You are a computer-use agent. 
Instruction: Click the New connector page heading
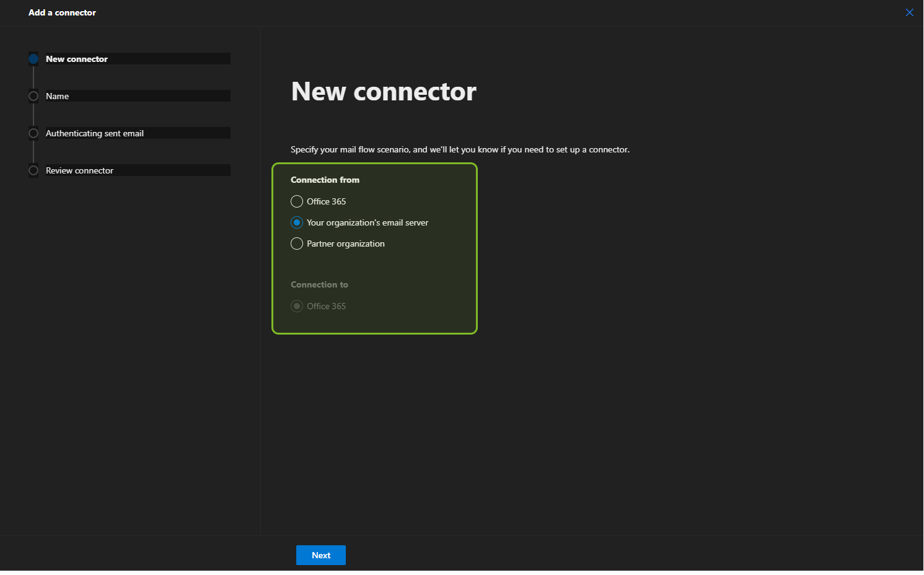(x=384, y=92)
